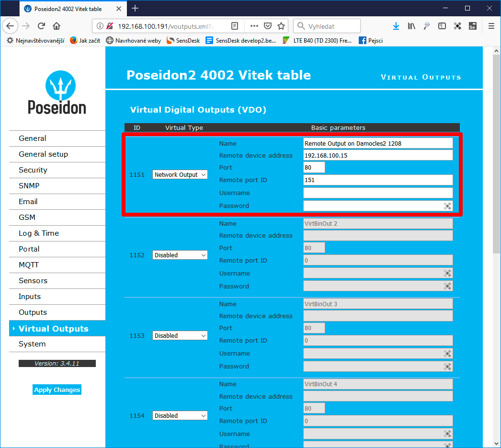Open a new tab with plus button

[x=135, y=8]
